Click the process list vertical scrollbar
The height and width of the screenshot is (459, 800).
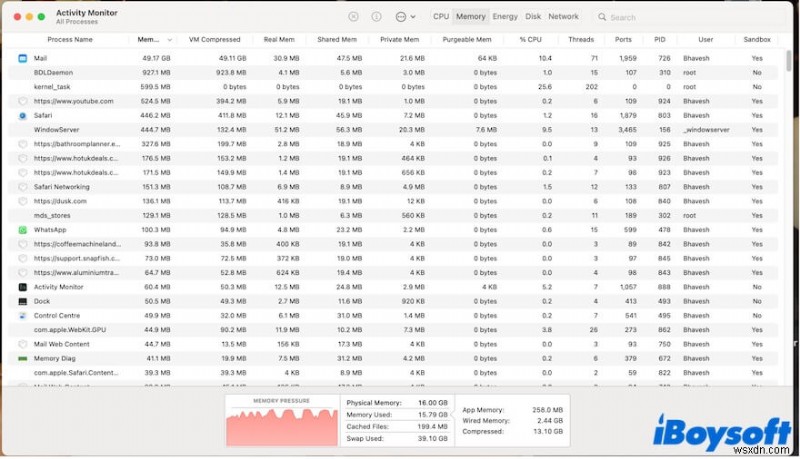[x=789, y=61]
